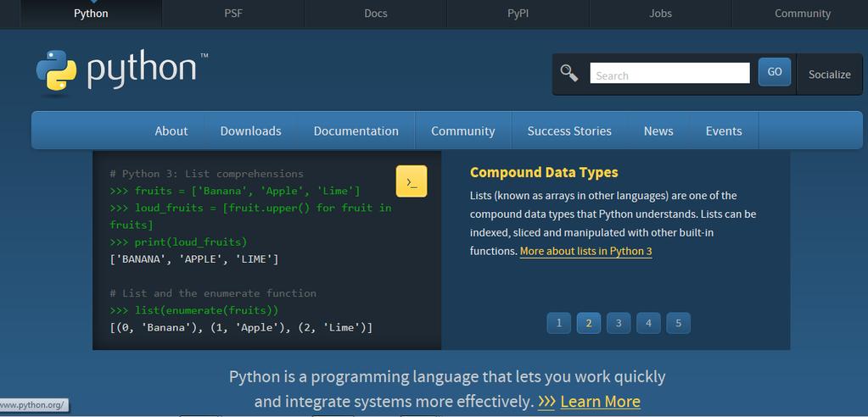
Task: Click the list(enumerate(fruits)) code line
Action: (x=193, y=310)
